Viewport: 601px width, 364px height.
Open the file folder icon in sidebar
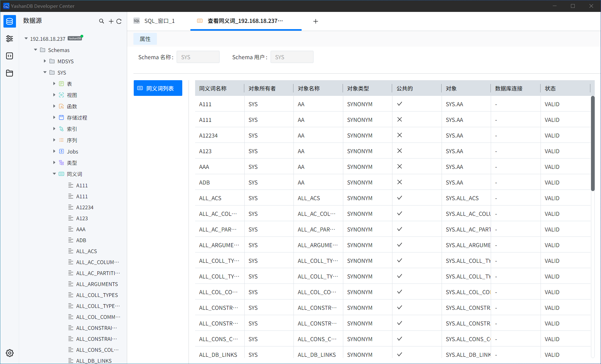coord(10,73)
